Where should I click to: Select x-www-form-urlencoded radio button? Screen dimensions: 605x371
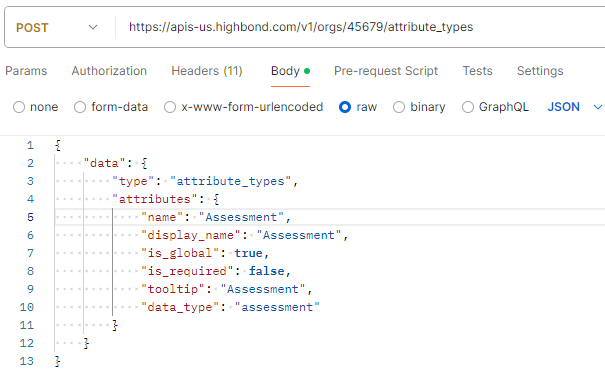pos(170,107)
